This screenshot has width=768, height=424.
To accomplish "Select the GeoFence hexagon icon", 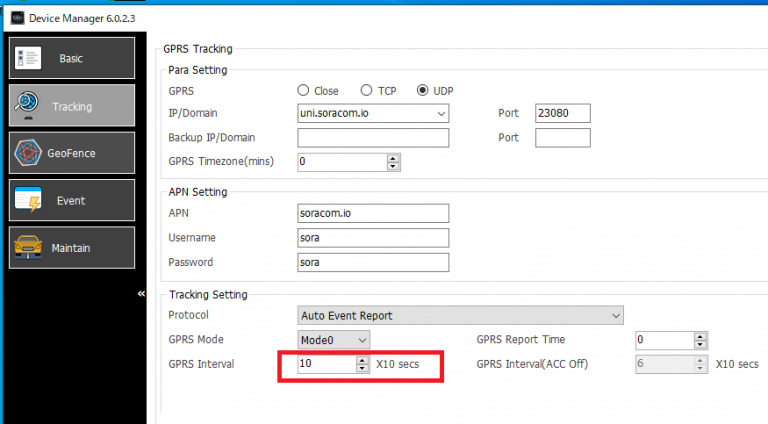I will (x=27, y=153).
